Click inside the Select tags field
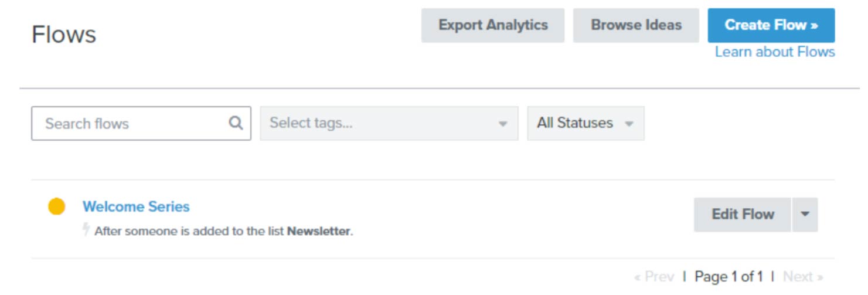The width and height of the screenshot is (868, 295). coord(389,123)
